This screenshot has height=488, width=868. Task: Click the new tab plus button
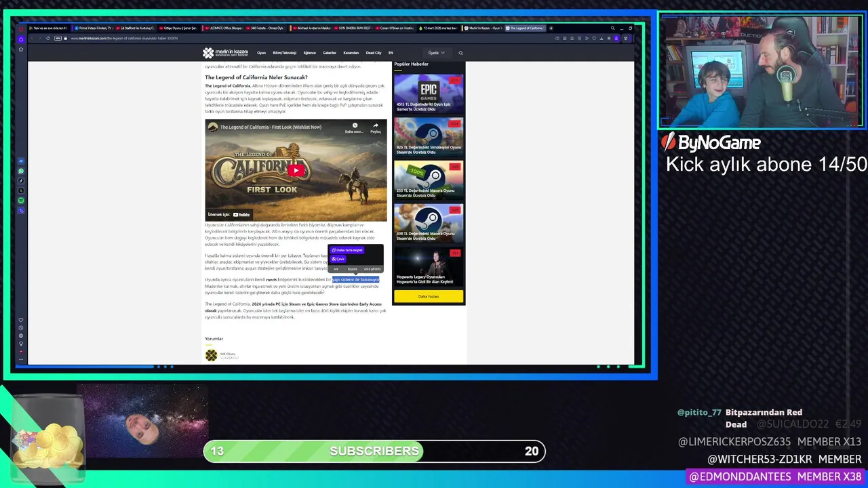point(551,28)
